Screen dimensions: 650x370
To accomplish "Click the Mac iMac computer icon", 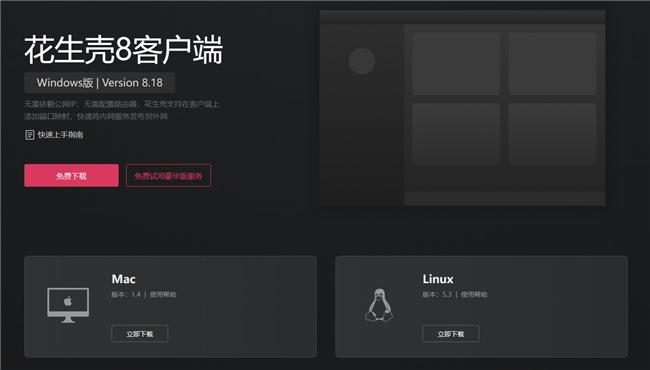I will point(68,305).
